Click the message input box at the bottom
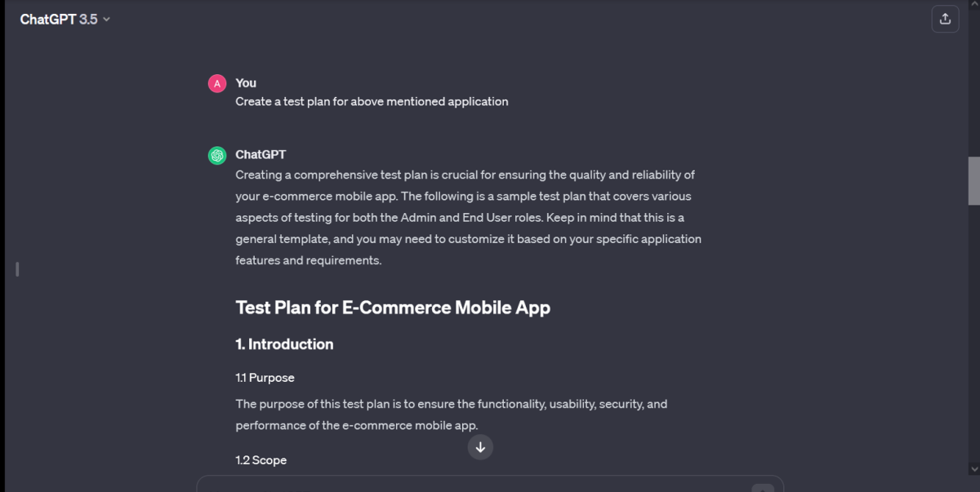This screenshot has height=492, width=980. click(x=474, y=485)
